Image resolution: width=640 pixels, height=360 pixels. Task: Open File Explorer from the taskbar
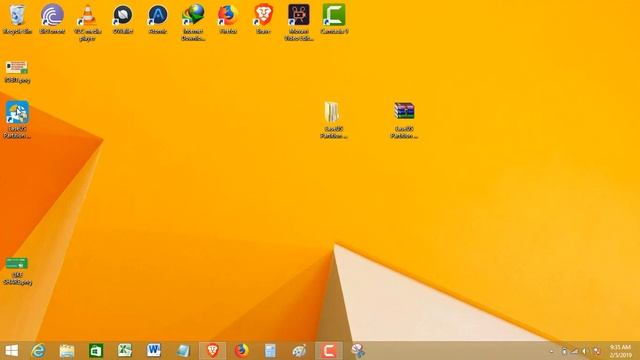(x=67, y=351)
